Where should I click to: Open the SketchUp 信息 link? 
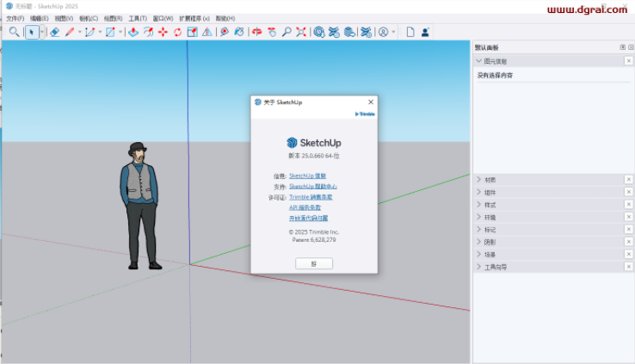307,176
